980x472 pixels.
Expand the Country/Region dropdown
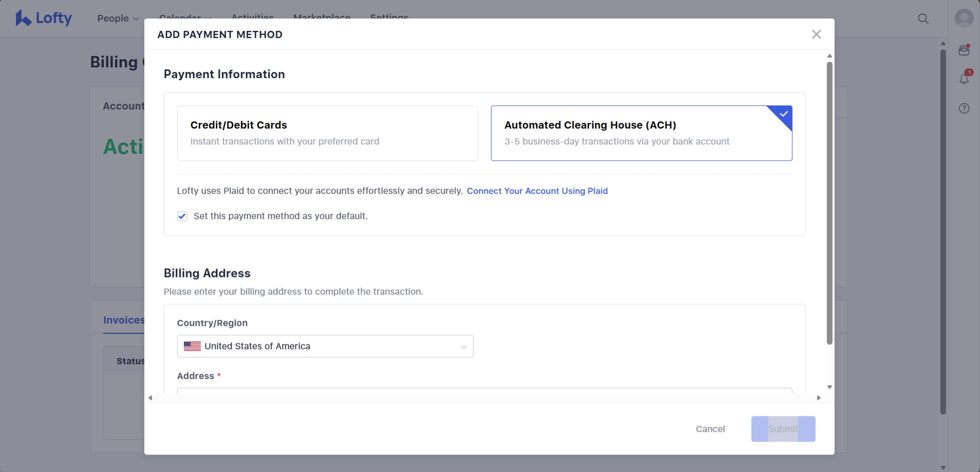pos(325,347)
